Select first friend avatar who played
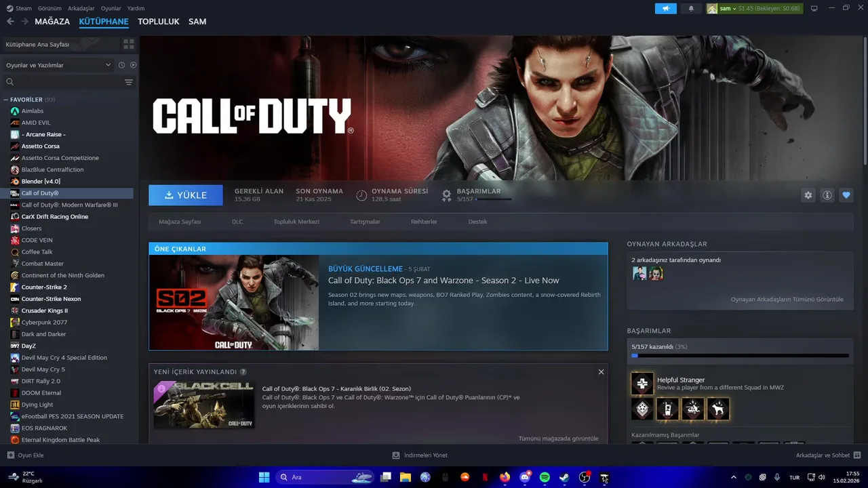Viewport: 868px width, 488px height. [639, 273]
